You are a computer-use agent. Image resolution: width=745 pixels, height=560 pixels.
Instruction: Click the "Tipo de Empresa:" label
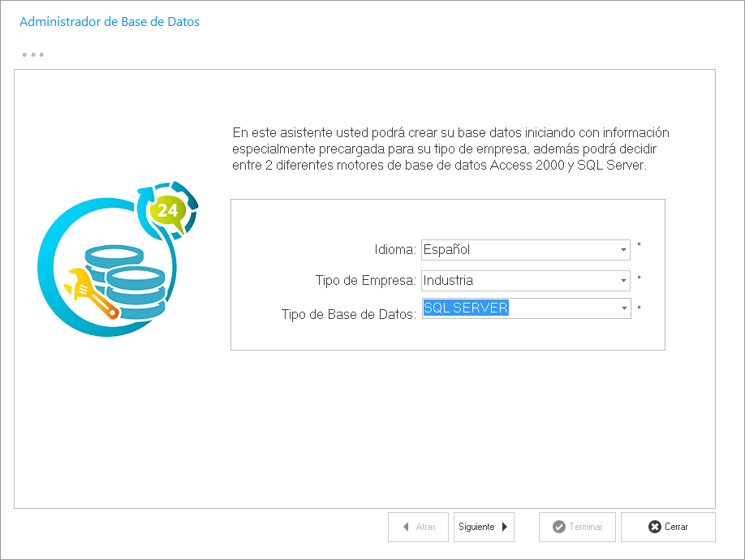coord(365,281)
